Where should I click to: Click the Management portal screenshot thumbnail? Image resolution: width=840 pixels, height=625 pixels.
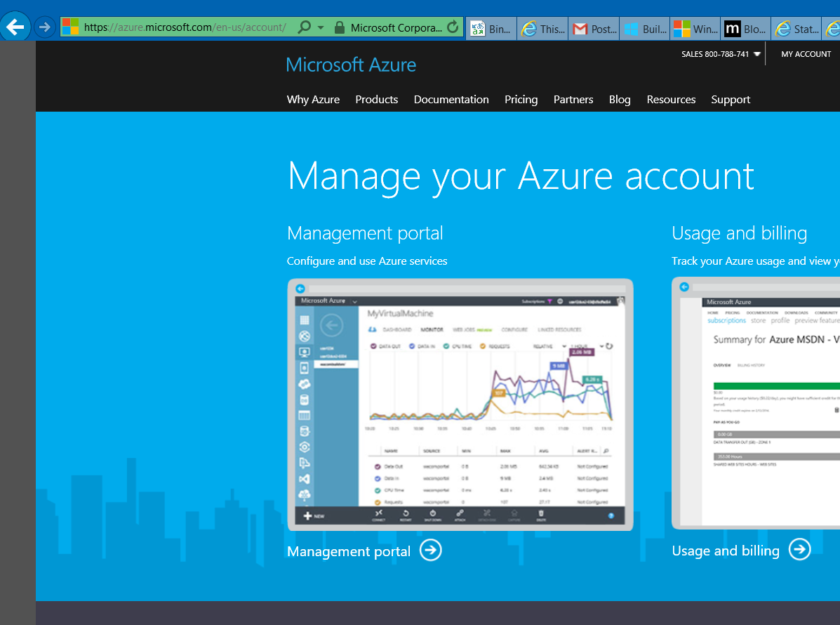(x=460, y=404)
